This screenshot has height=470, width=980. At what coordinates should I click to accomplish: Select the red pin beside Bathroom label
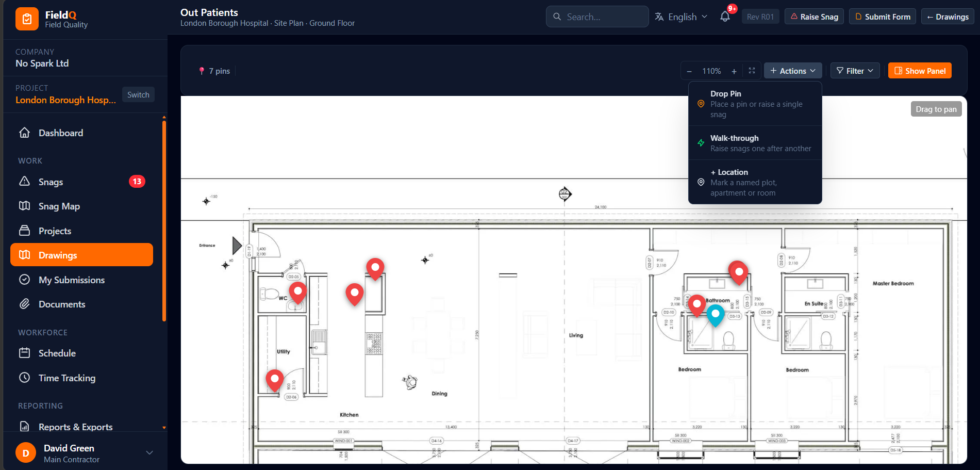click(x=697, y=305)
